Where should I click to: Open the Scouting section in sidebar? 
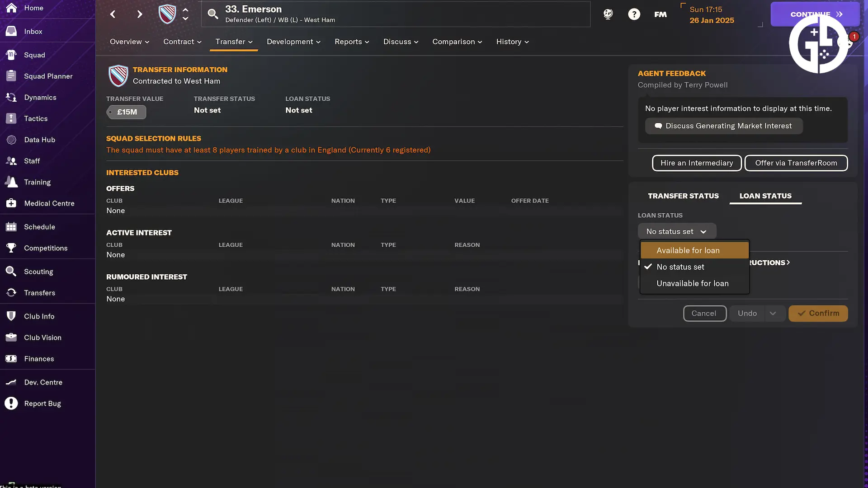click(x=38, y=272)
